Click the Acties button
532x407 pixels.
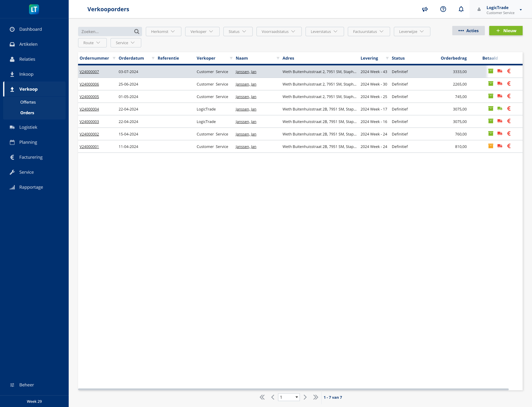click(468, 31)
